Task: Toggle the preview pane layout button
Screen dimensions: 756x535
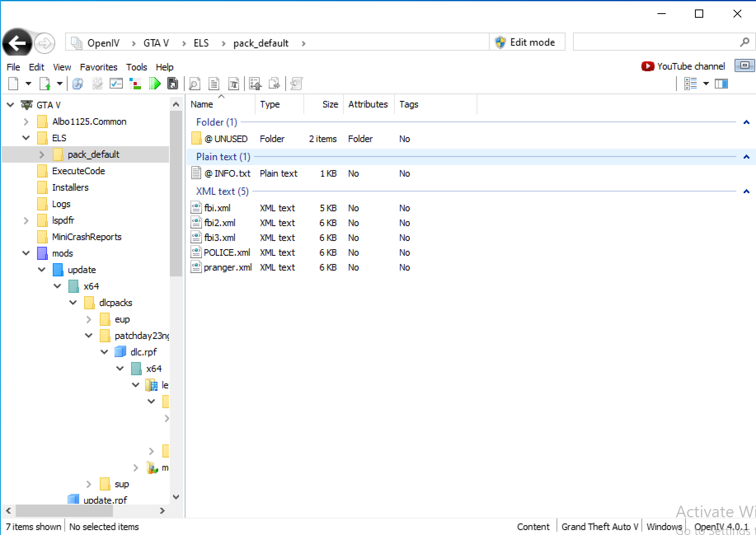Action: pyautogui.click(x=721, y=84)
